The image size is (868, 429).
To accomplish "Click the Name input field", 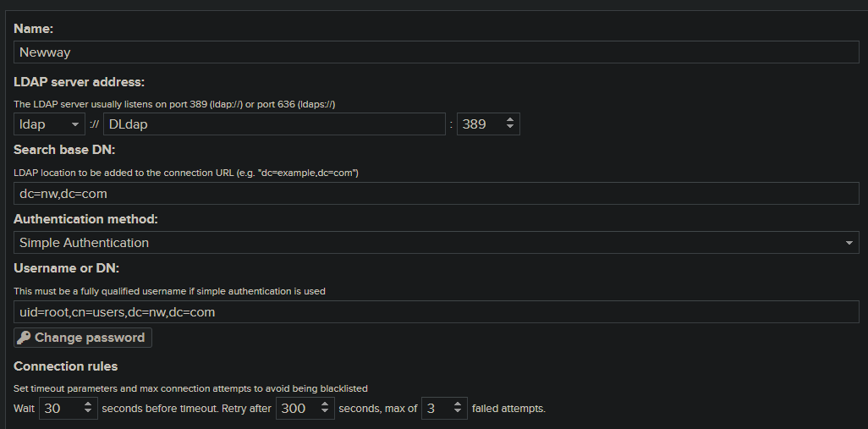I will coord(437,52).
